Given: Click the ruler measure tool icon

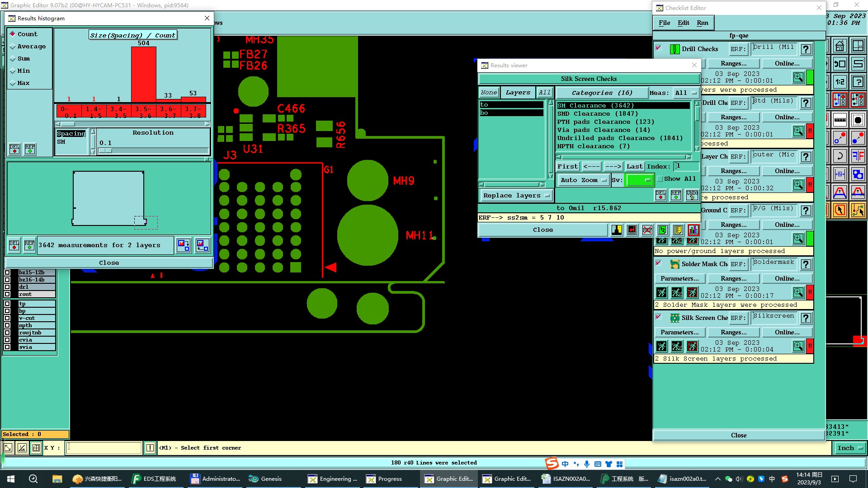Looking at the screenshot, I should [840, 120].
